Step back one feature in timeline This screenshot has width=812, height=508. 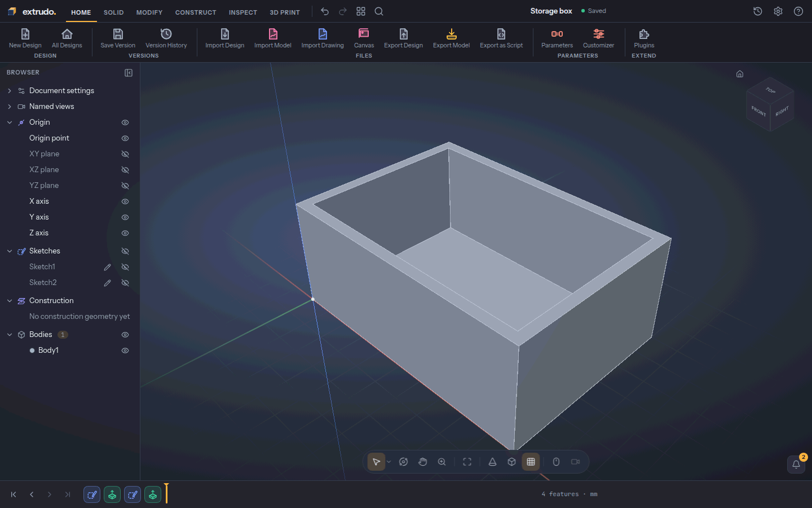pos(32,494)
